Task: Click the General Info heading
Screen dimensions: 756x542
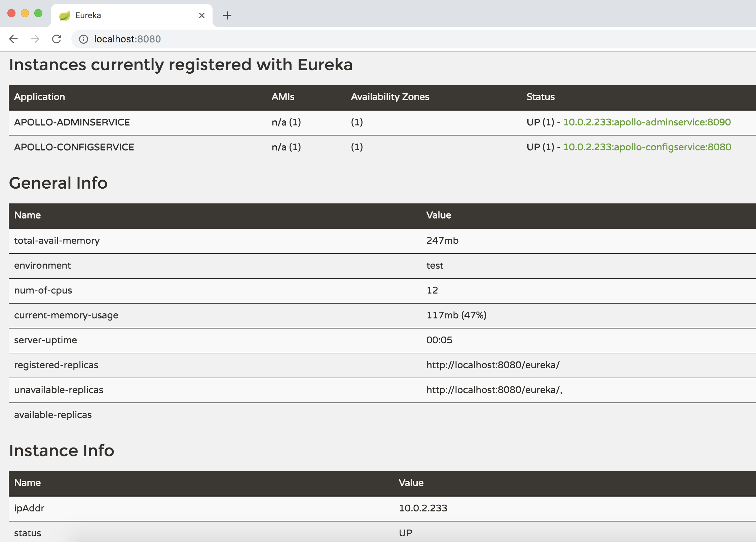Action: tap(58, 183)
